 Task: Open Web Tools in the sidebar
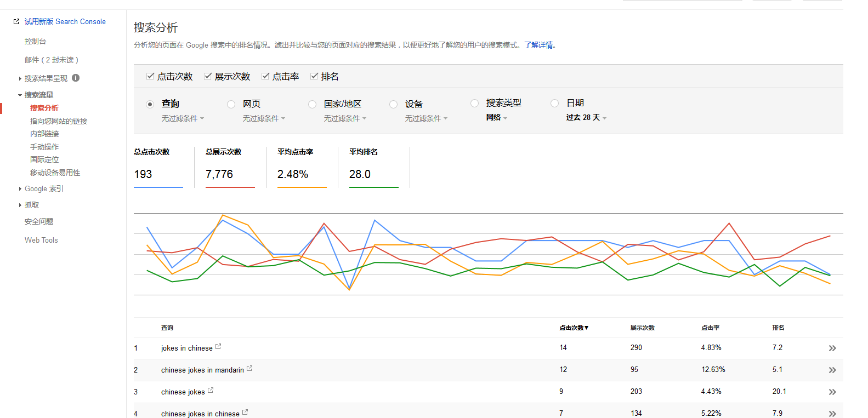pos(41,240)
